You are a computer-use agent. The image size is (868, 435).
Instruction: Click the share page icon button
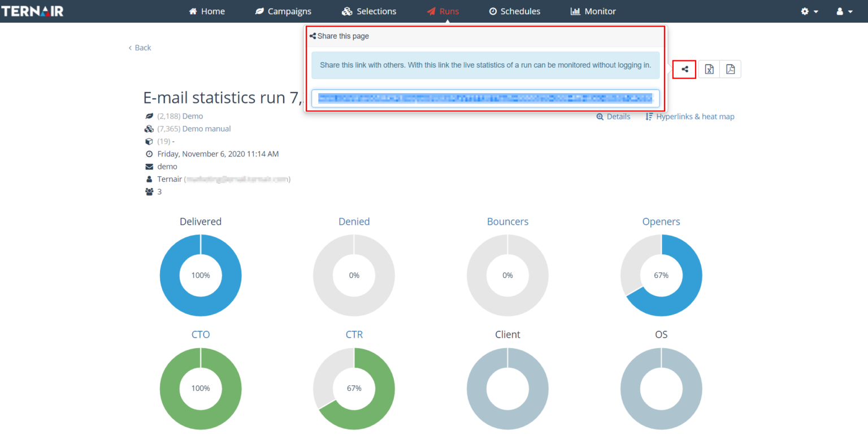(x=684, y=69)
